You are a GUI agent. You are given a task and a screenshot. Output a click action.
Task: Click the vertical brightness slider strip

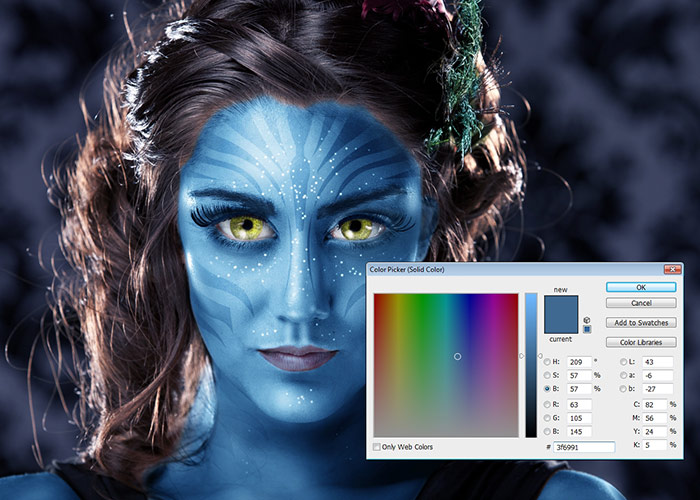(x=531, y=365)
